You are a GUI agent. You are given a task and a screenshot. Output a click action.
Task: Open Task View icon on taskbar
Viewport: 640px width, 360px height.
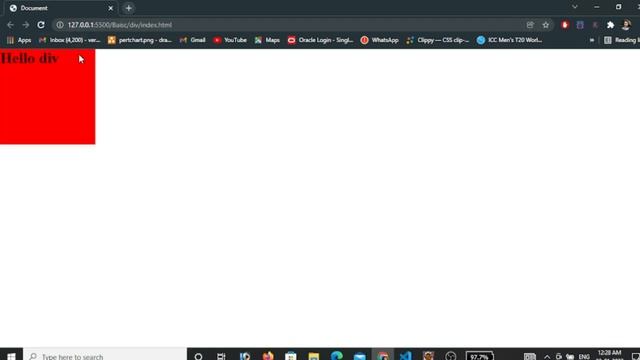tap(221, 356)
